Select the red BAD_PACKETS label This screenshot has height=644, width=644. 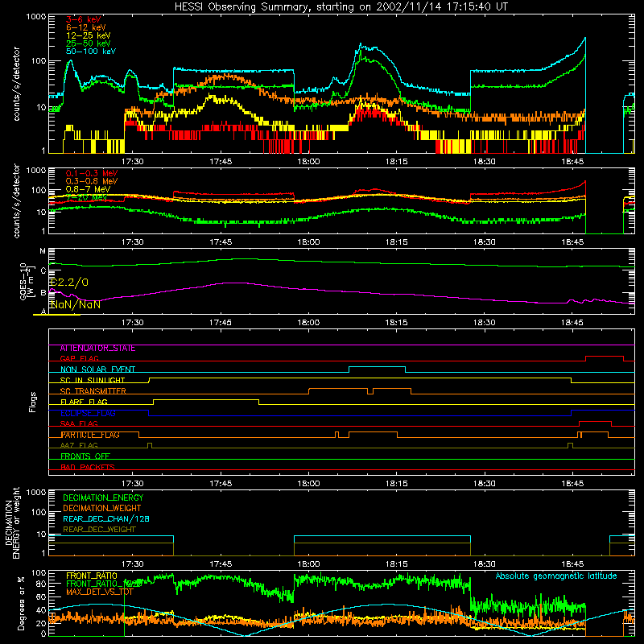pyautogui.click(x=88, y=467)
